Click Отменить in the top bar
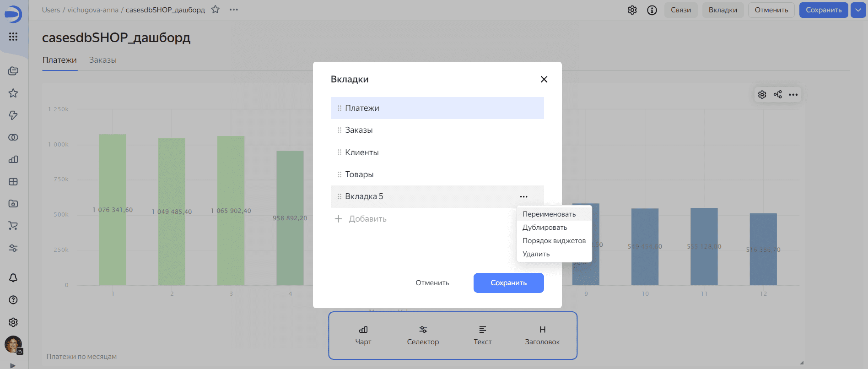 pos(771,10)
